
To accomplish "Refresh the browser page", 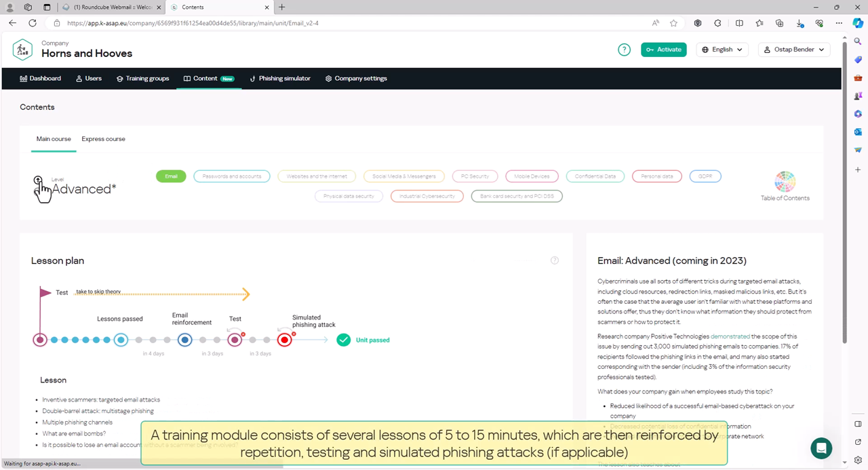I will pyautogui.click(x=32, y=23).
